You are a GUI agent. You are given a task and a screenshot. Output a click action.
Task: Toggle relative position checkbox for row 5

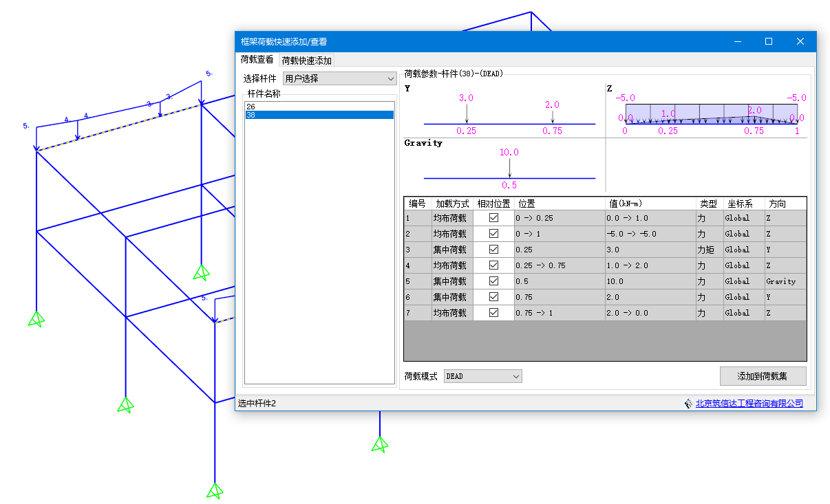(493, 281)
